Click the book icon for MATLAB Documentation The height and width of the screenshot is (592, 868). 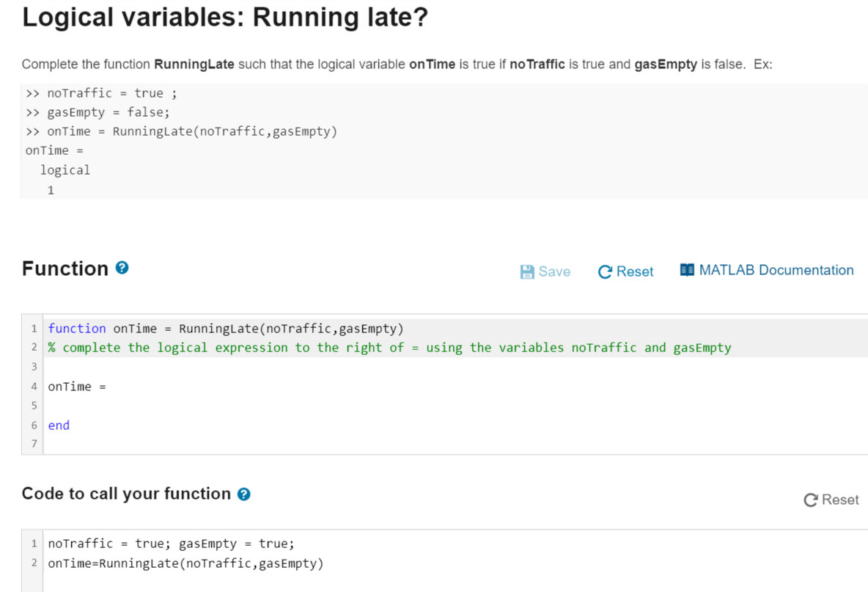[x=687, y=270]
